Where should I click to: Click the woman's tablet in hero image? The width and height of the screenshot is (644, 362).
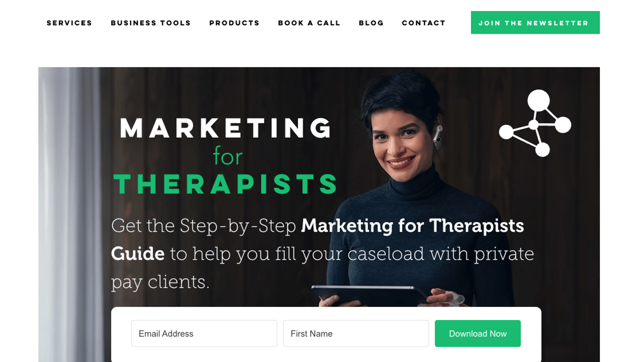(x=369, y=295)
